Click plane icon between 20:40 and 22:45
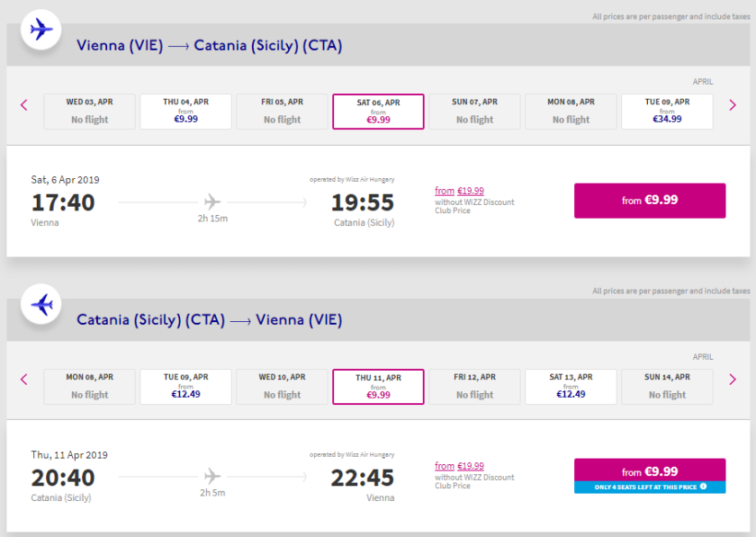The width and height of the screenshot is (756, 537). (x=212, y=476)
